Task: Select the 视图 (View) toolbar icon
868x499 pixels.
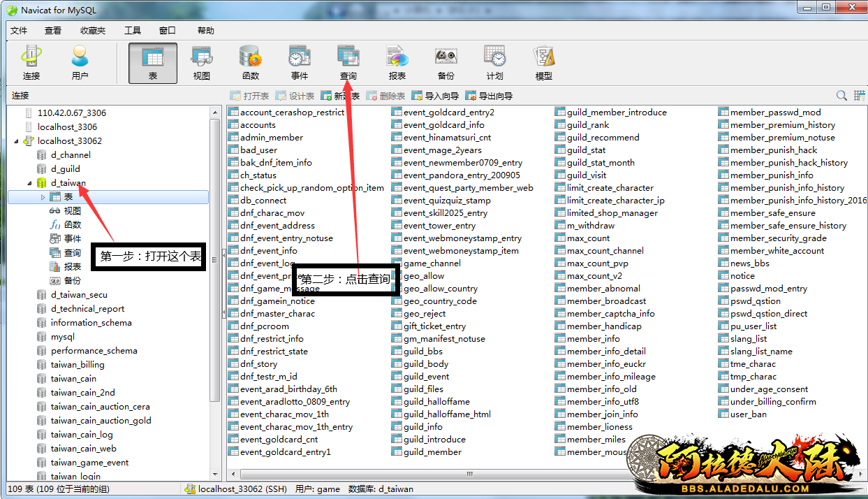Action: (x=201, y=63)
